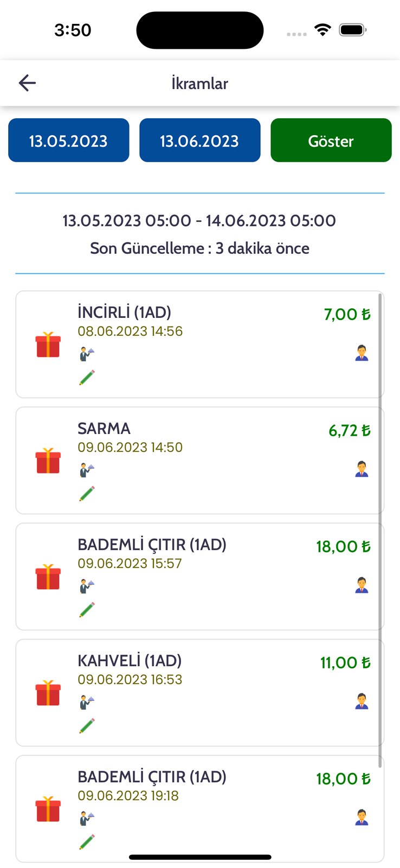Viewport: 400px width, 868px height.
Task: Click user avatar in KAHVELİ (1AD) row
Action: click(x=362, y=701)
